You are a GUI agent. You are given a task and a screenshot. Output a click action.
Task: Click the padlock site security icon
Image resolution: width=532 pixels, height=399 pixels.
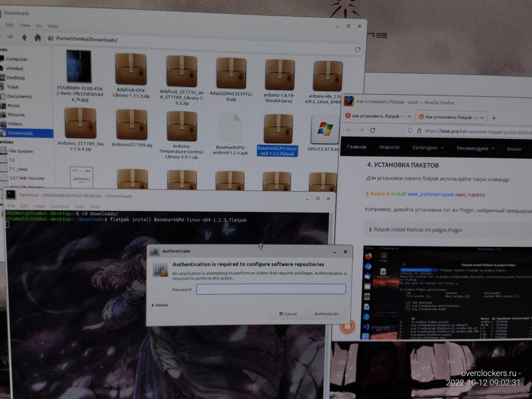click(x=419, y=131)
